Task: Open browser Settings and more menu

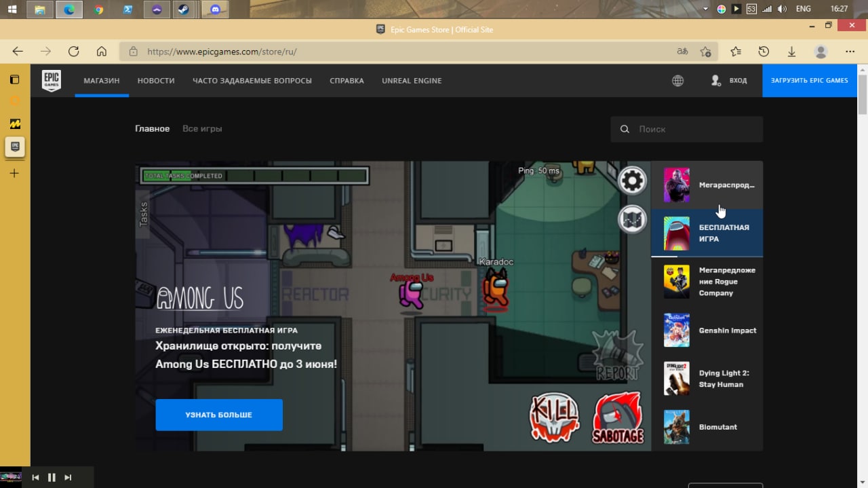Action: coord(850,52)
